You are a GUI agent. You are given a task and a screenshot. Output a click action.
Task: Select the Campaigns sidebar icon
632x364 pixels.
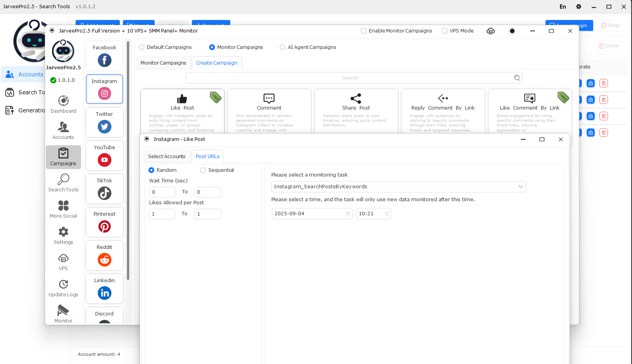(63, 157)
